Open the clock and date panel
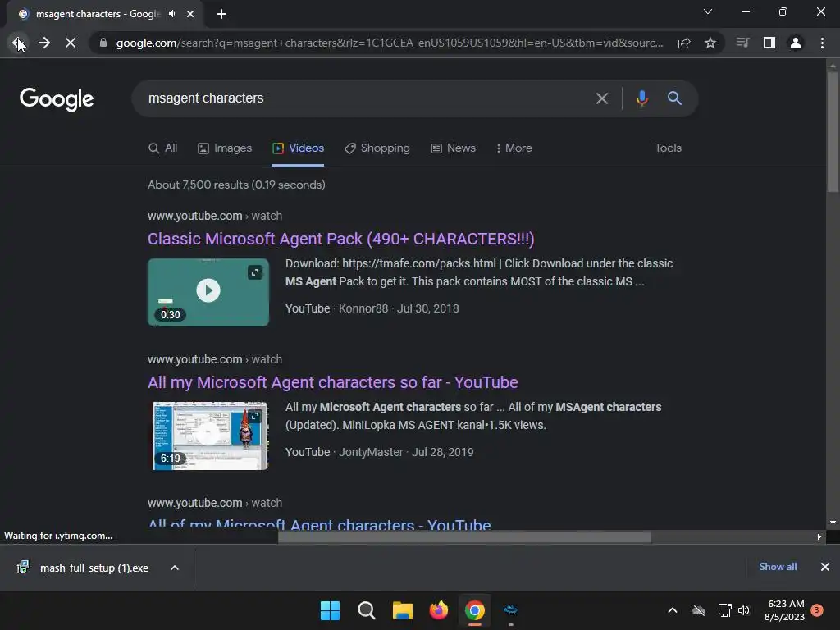This screenshot has width=840, height=630. tap(785, 610)
